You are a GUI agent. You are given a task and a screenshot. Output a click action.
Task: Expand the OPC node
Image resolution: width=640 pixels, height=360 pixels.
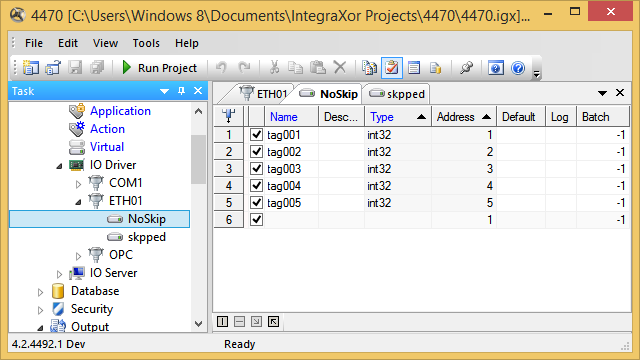[78, 256]
